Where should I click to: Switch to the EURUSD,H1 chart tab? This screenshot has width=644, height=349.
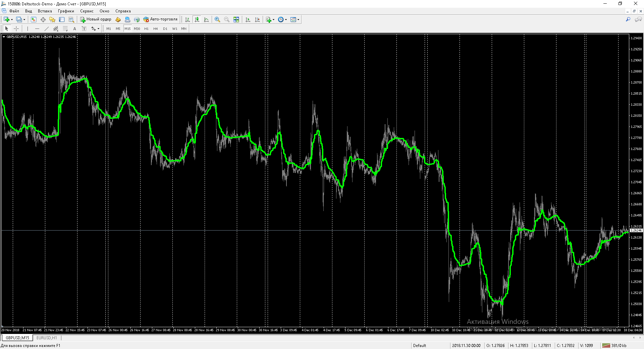47,338
